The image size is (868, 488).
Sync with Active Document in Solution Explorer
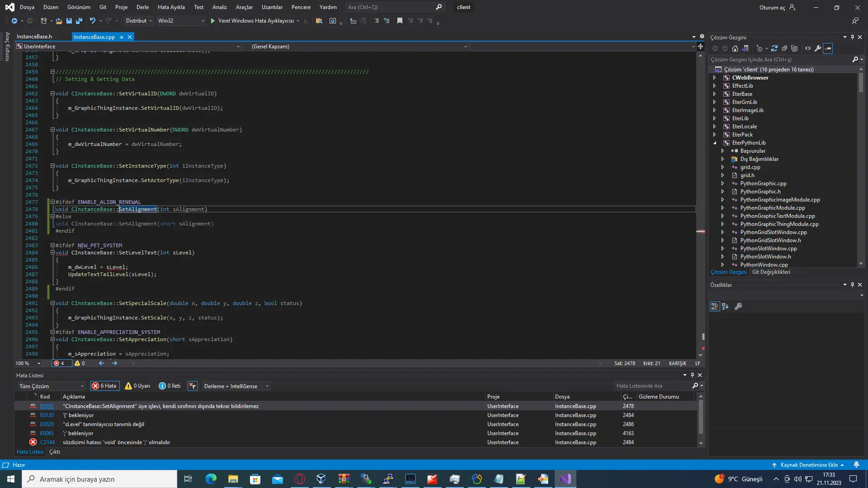774,48
